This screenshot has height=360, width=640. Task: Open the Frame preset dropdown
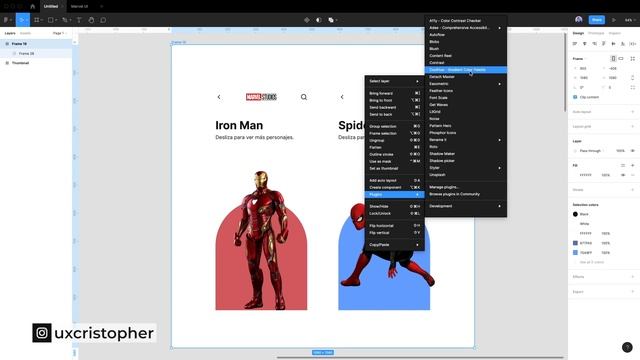pyautogui.click(x=579, y=59)
